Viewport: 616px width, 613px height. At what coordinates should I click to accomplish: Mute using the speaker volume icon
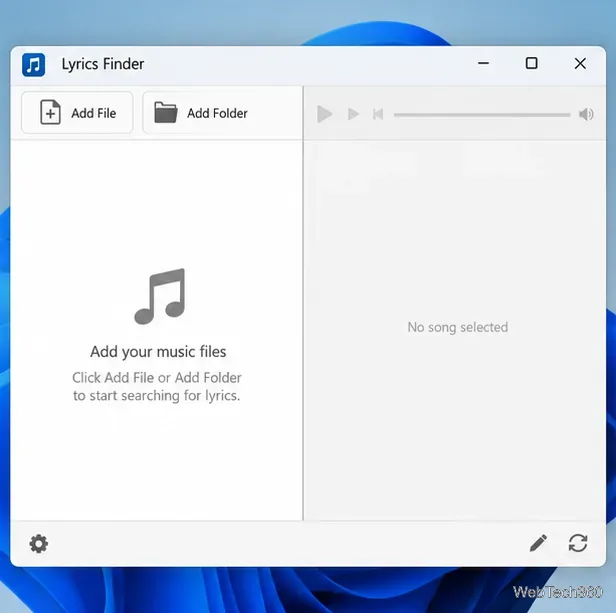point(586,114)
